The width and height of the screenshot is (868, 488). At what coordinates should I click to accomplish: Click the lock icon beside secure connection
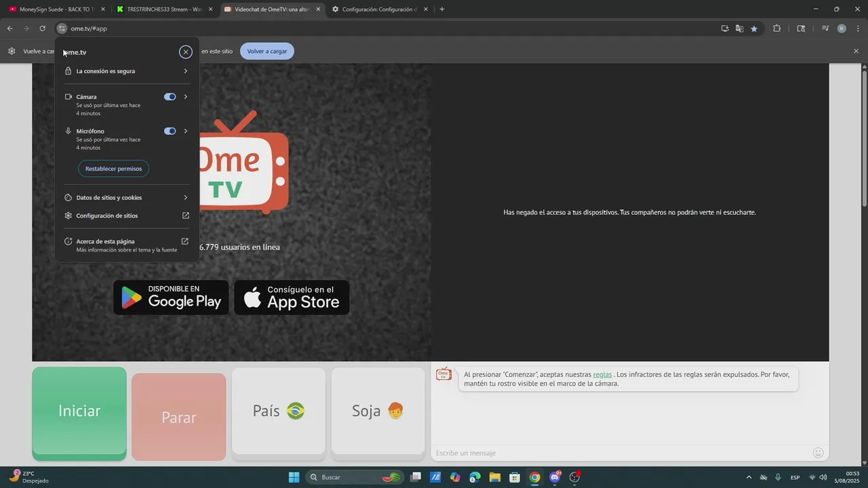click(x=68, y=70)
